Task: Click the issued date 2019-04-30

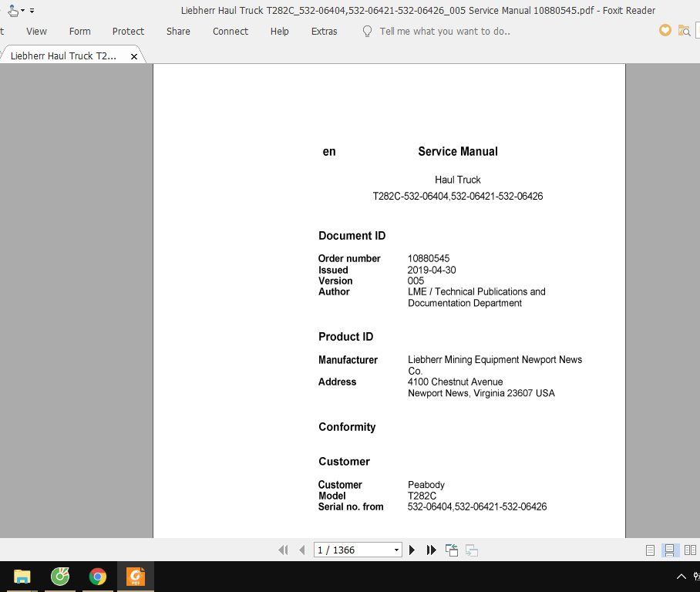Action: [432, 270]
